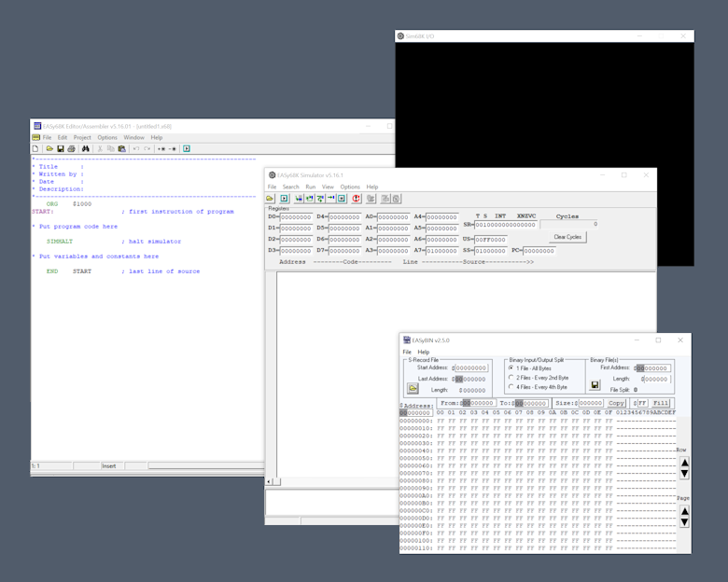728x582 pixels.
Task: Click Simulator horizontal scrollbar left arrow
Action: click(x=269, y=482)
